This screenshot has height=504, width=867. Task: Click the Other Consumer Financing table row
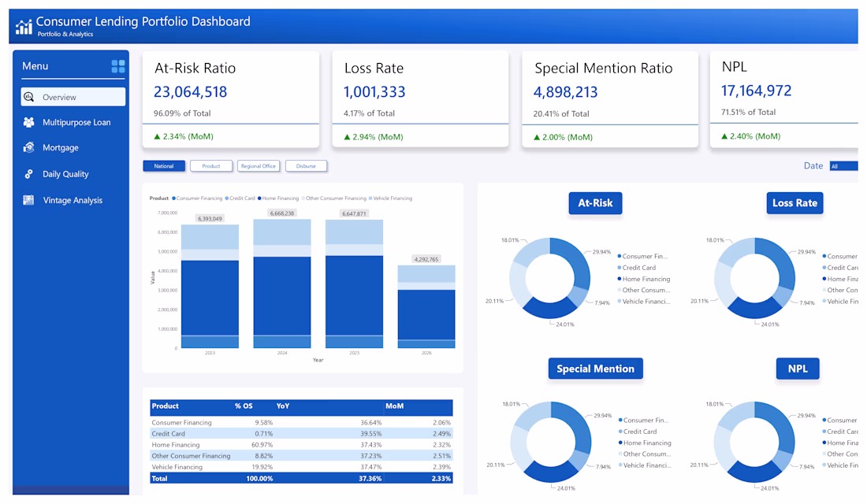coord(301,456)
